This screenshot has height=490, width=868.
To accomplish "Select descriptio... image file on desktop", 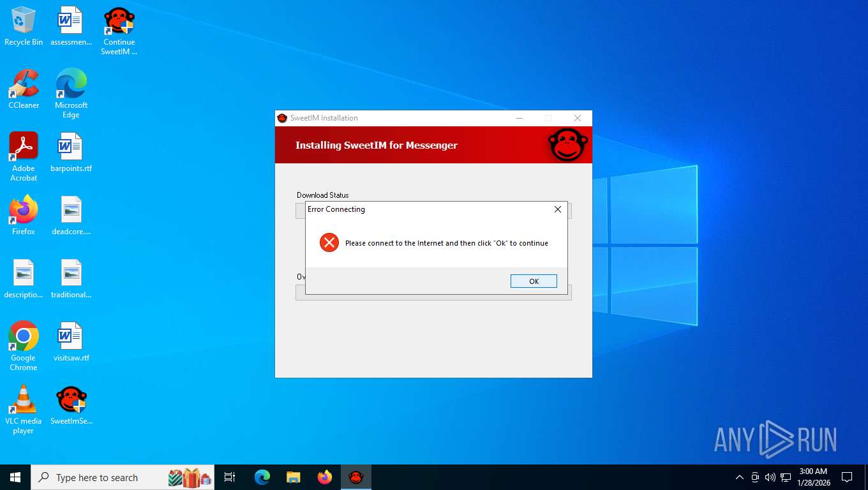I will pyautogui.click(x=24, y=279).
